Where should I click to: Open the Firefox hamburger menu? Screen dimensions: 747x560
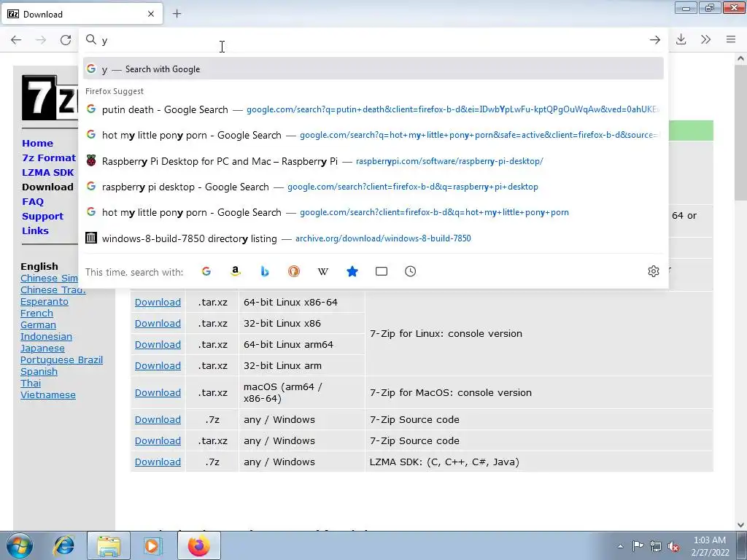tap(731, 39)
